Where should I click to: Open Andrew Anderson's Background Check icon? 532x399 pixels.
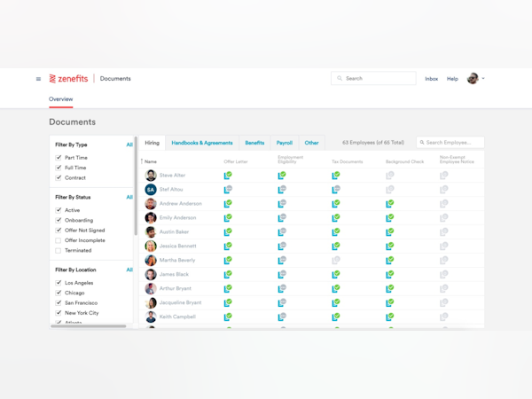click(389, 204)
